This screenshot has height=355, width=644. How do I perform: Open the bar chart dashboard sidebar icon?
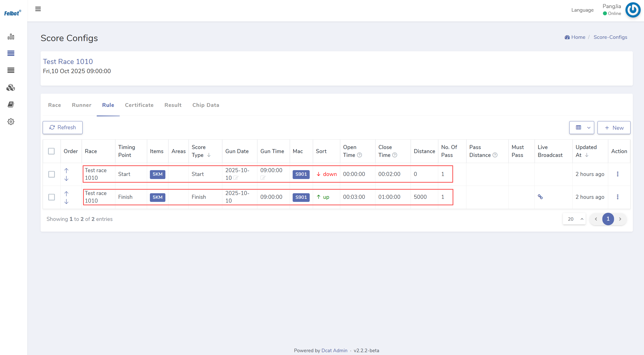tap(11, 37)
